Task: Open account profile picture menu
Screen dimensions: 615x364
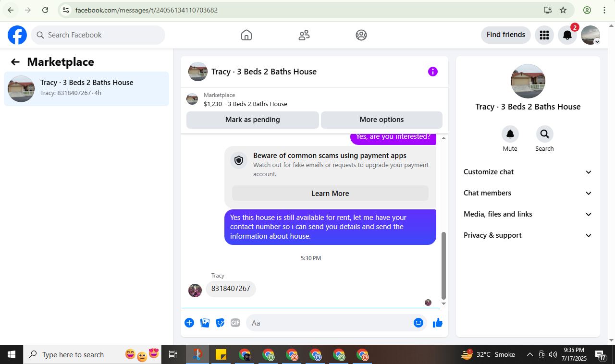Action: tap(590, 35)
